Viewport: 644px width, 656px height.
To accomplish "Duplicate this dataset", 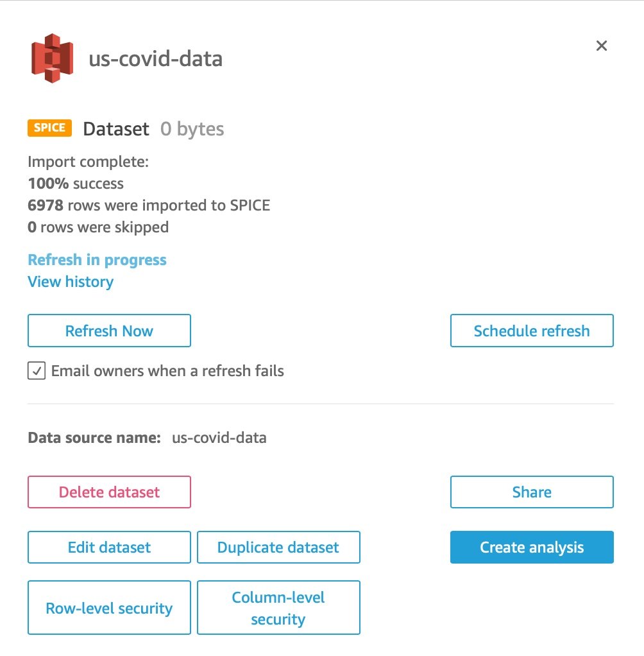I will pos(278,548).
